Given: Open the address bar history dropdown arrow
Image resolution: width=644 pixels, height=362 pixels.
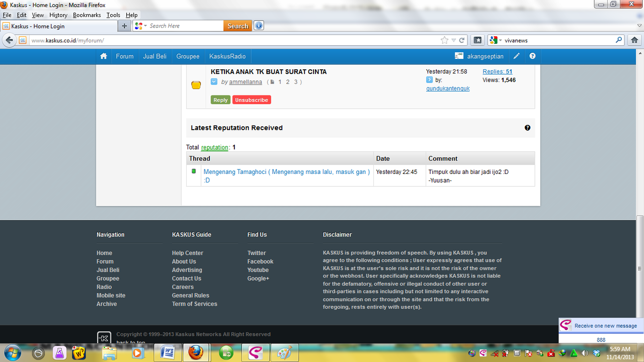Looking at the screenshot, I should [454, 40].
